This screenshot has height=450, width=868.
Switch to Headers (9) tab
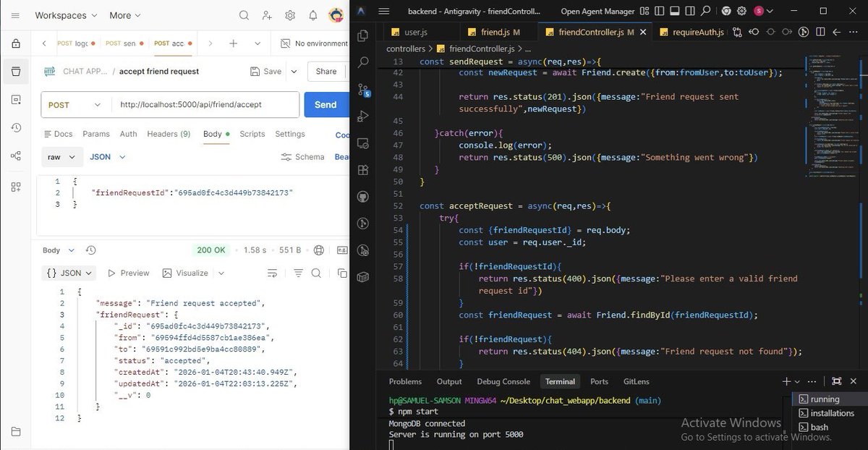(x=169, y=134)
